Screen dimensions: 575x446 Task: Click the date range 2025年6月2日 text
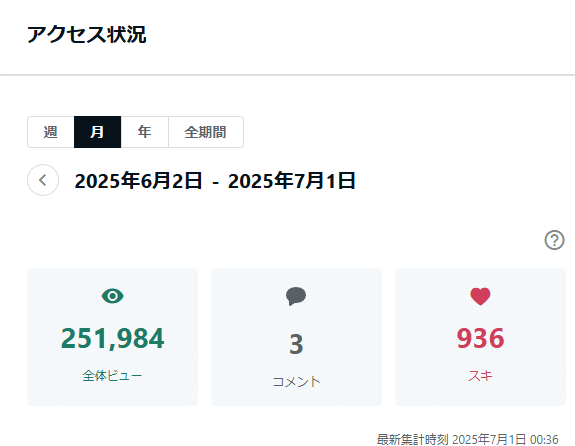pos(138,181)
